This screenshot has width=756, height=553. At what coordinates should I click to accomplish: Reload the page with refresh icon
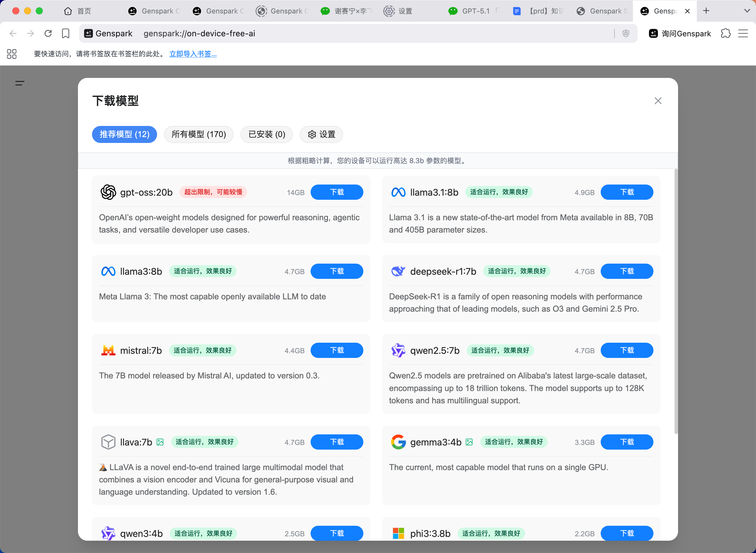(48, 33)
